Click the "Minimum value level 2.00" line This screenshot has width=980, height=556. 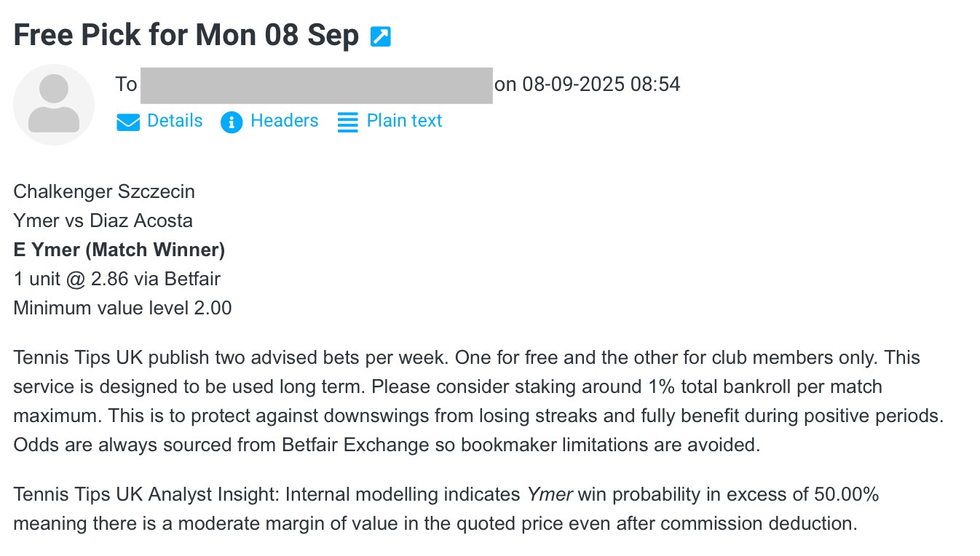tap(122, 309)
